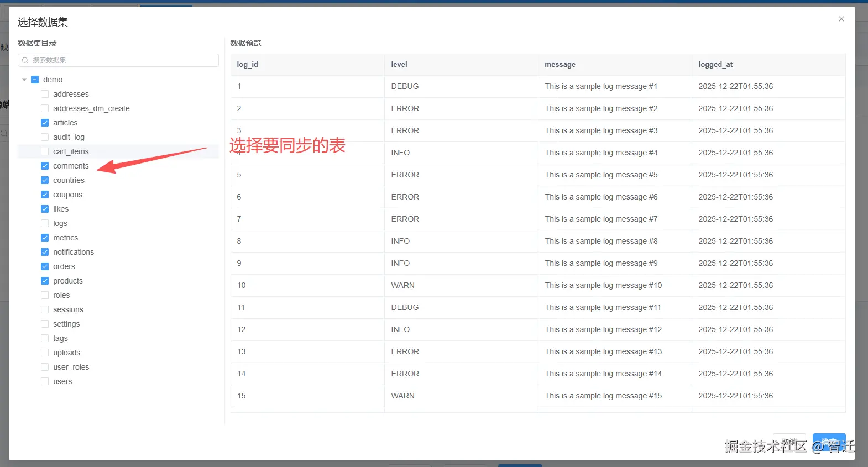This screenshot has width=868, height=467.
Task: Click the 数据预览 section heading
Action: 245,43
